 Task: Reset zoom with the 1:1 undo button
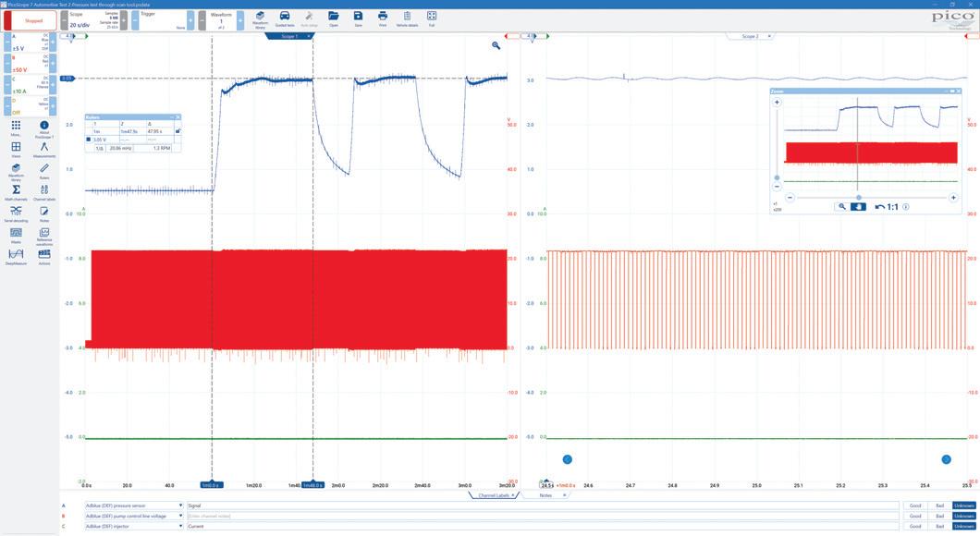[887, 207]
